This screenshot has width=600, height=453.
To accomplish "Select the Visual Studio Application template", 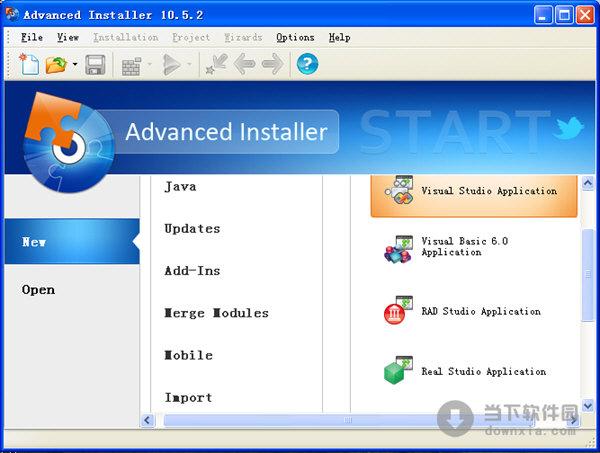I will tap(474, 196).
